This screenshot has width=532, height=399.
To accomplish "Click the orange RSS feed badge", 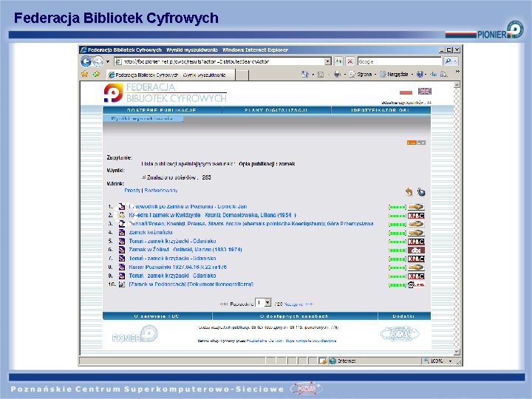I will (412, 143).
